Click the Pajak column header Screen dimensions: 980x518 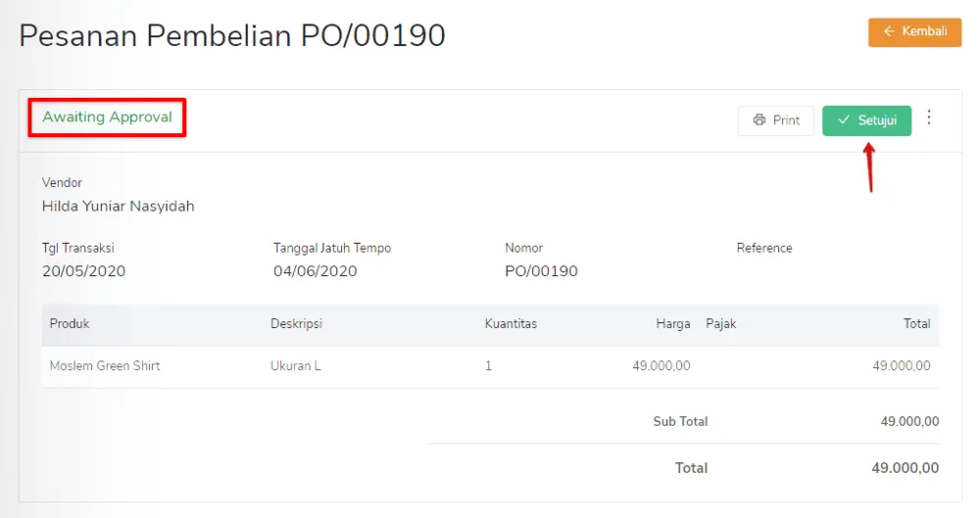720,323
